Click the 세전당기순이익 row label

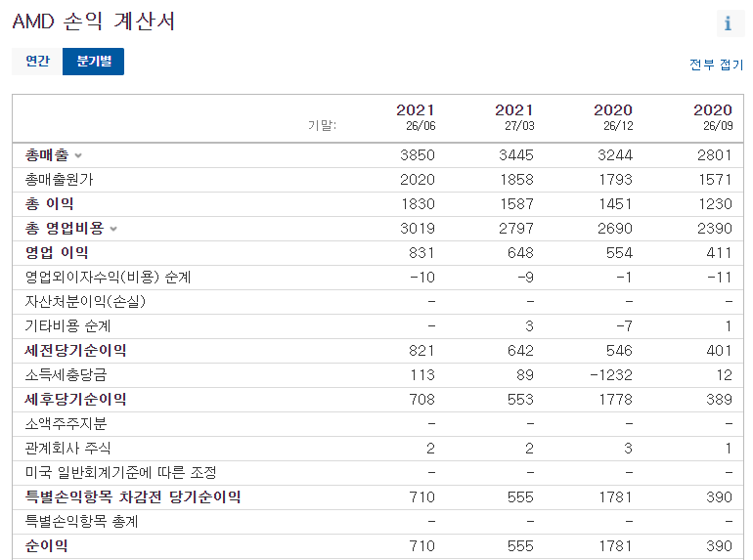75,351
